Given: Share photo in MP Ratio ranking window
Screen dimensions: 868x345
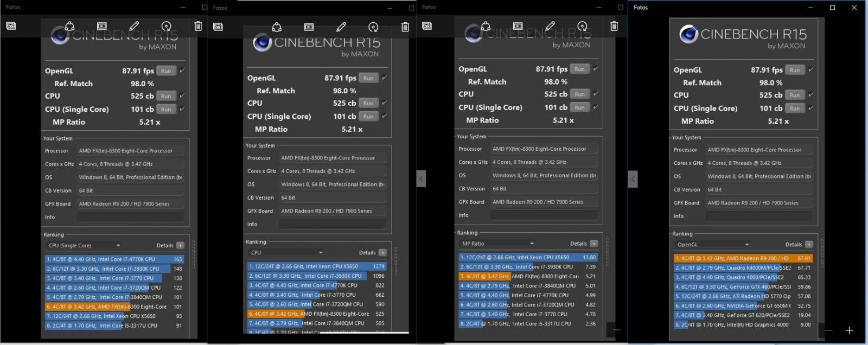Looking at the screenshot, I should click(x=486, y=26).
